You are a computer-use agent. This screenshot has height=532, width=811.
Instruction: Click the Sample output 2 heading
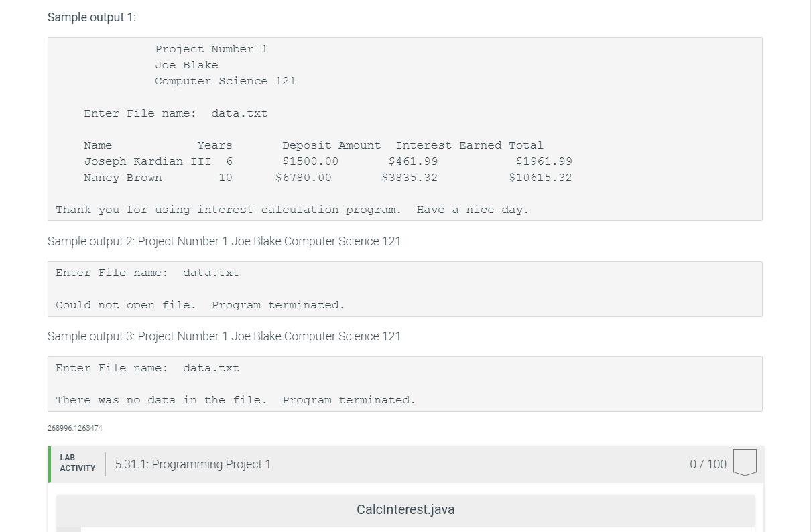click(x=223, y=241)
